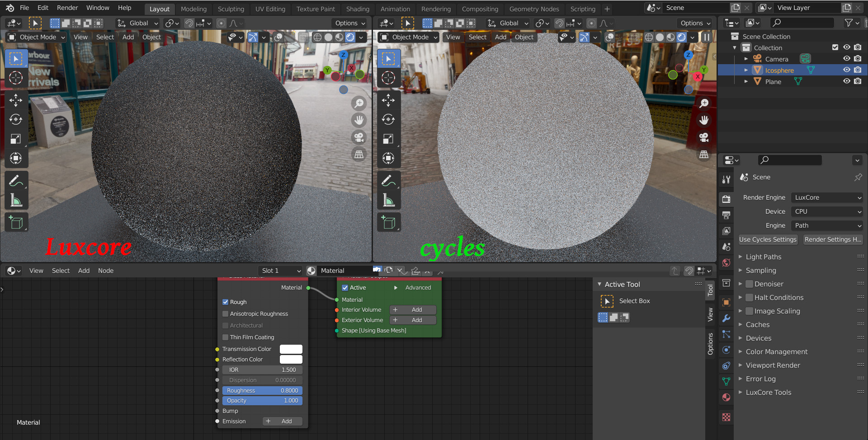Switch to the Shading workspace tab
The height and width of the screenshot is (440, 868).
coord(357,9)
